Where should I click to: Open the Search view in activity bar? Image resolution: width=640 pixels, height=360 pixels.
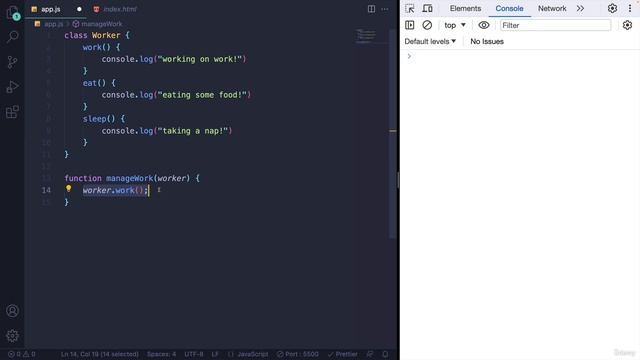[12, 37]
